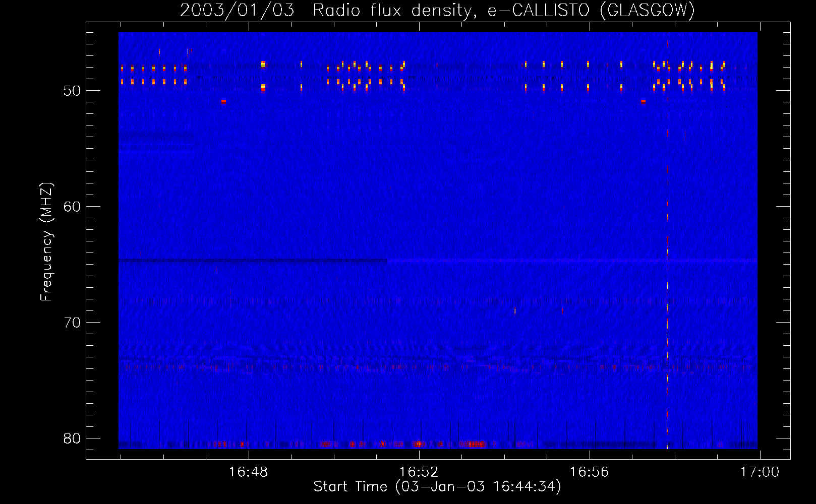Click the 60 frequency tick label

(x=72, y=207)
